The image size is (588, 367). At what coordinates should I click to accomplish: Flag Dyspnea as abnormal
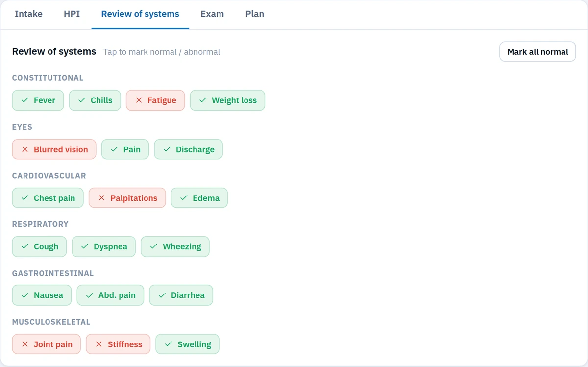coord(103,246)
